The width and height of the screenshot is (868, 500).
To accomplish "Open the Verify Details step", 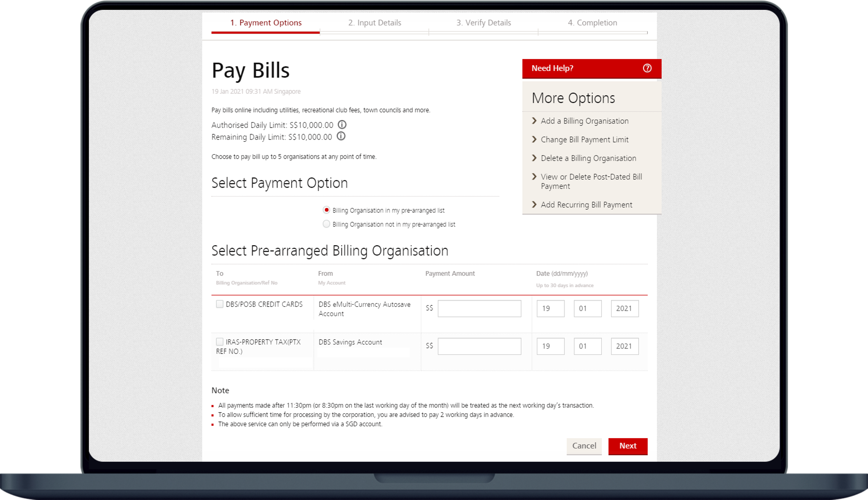I will tap(484, 23).
